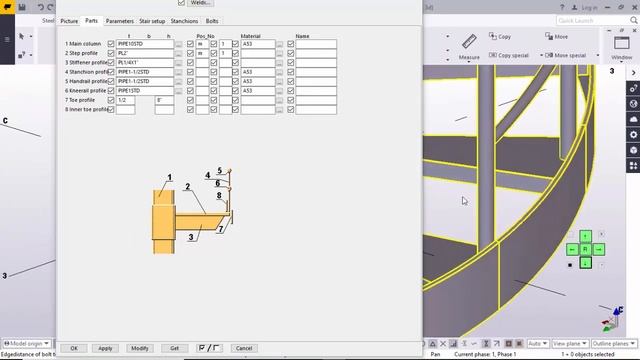Open the Outline planes dropdown

[614, 344]
